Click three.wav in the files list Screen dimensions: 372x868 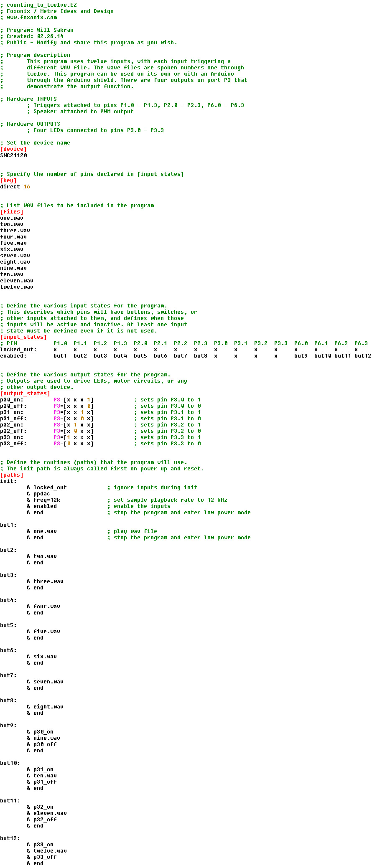coord(15,231)
